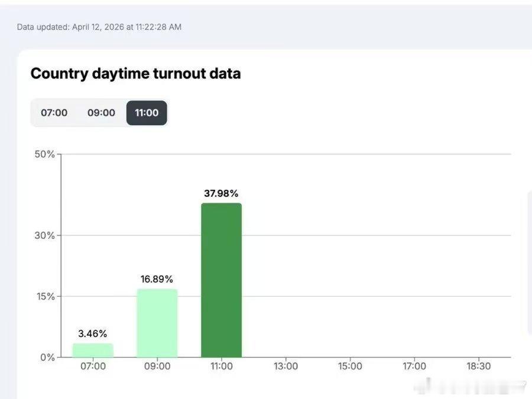The image size is (532, 399).
Task: Click the Country daytime turnout data heading
Action: tap(135, 73)
